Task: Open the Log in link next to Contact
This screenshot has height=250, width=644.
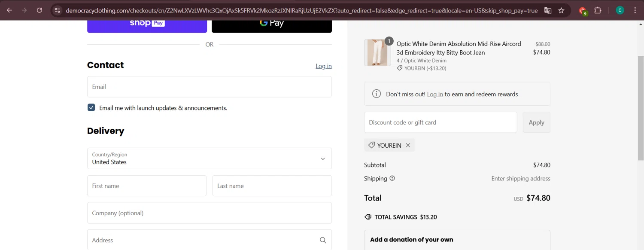Action: pos(324,66)
